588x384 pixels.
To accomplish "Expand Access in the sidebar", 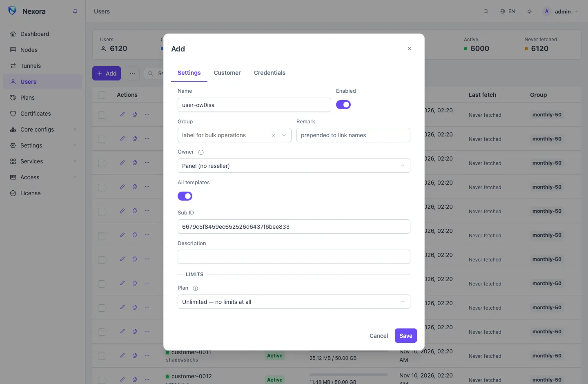I will (43, 177).
